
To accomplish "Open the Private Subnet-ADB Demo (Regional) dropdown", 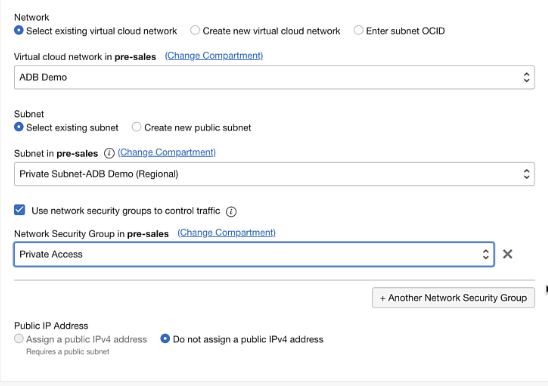I will (274, 174).
